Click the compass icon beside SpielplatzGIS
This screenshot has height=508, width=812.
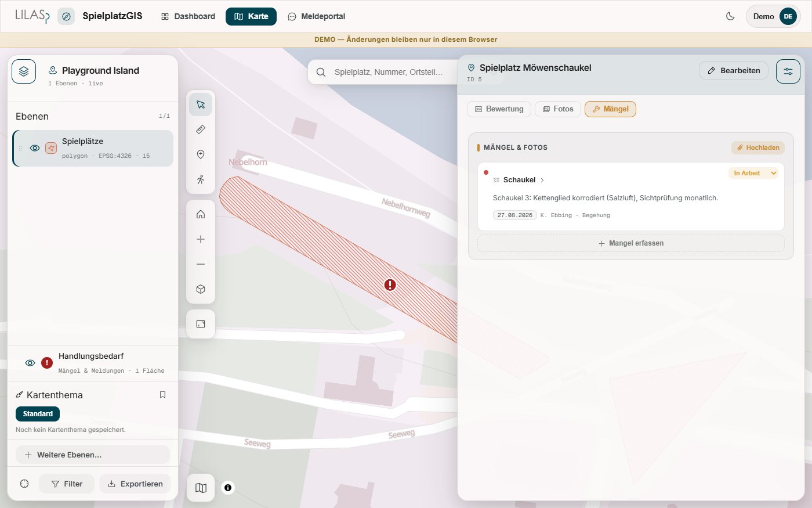click(x=66, y=16)
